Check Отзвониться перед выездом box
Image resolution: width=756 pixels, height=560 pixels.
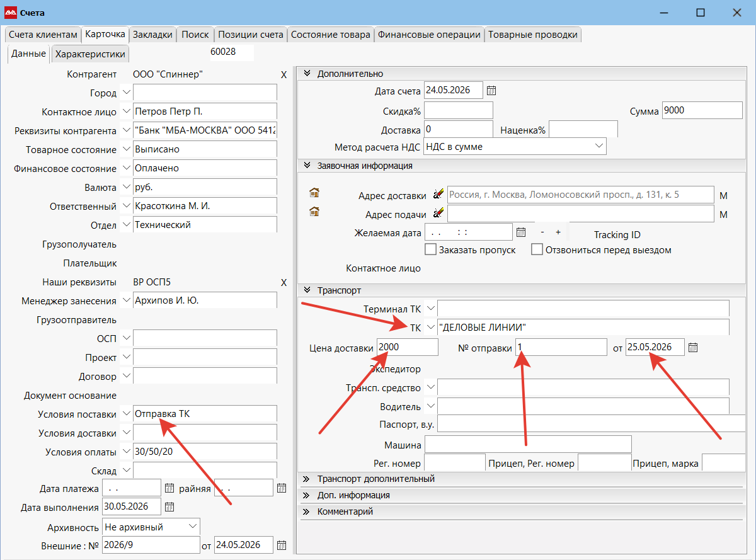(537, 249)
